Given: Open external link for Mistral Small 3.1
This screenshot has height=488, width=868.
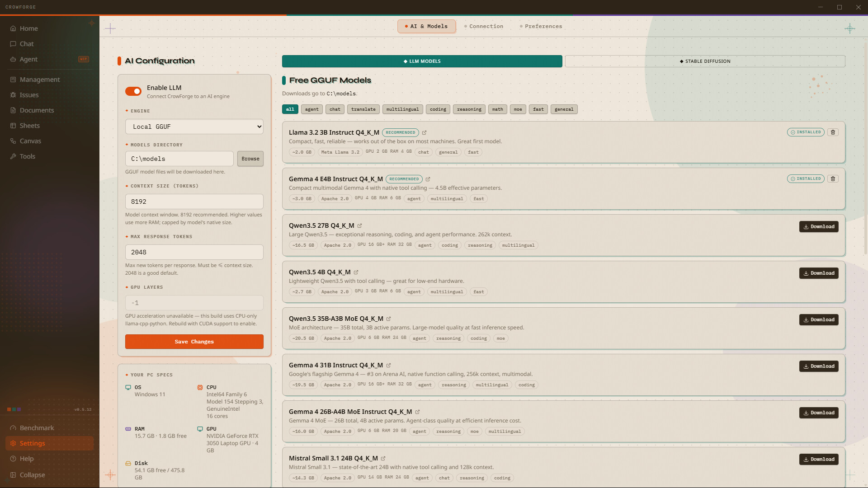Looking at the screenshot, I should tap(383, 459).
